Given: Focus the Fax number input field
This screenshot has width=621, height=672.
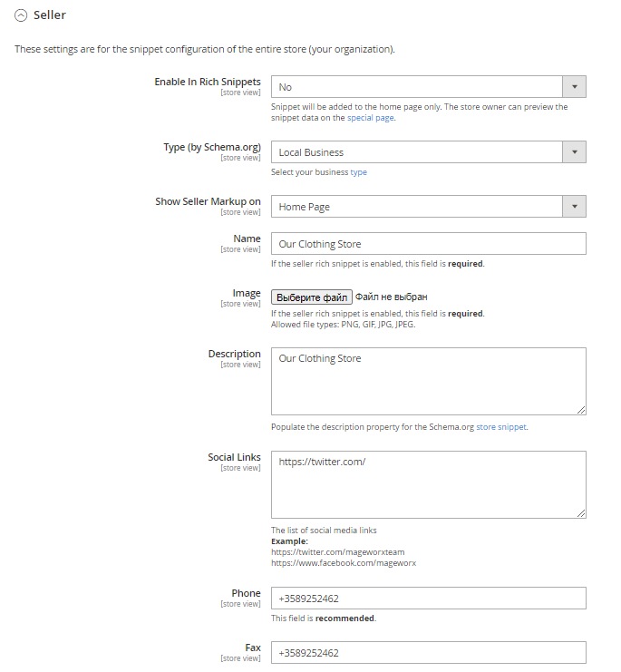Looking at the screenshot, I should (428, 653).
